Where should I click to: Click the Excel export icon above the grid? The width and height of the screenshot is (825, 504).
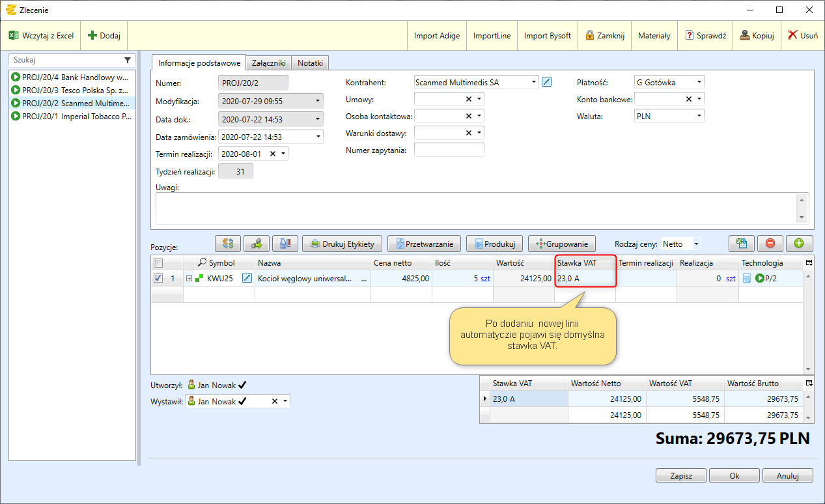(x=741, y=244)
